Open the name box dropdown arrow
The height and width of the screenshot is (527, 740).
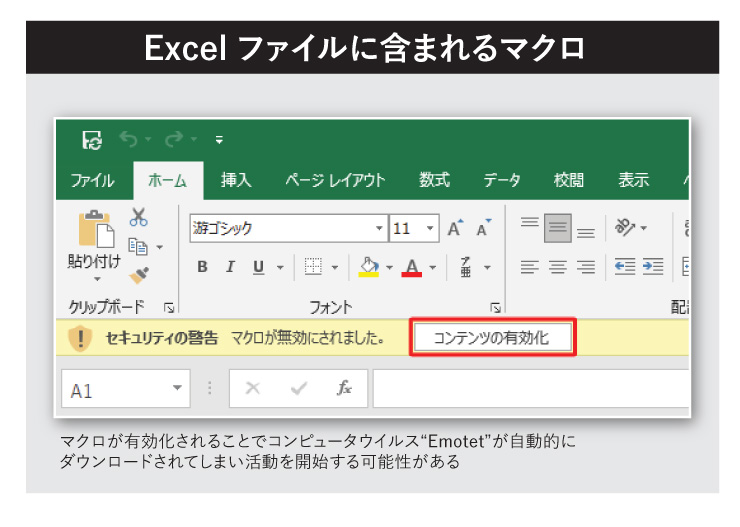(177, 388)
